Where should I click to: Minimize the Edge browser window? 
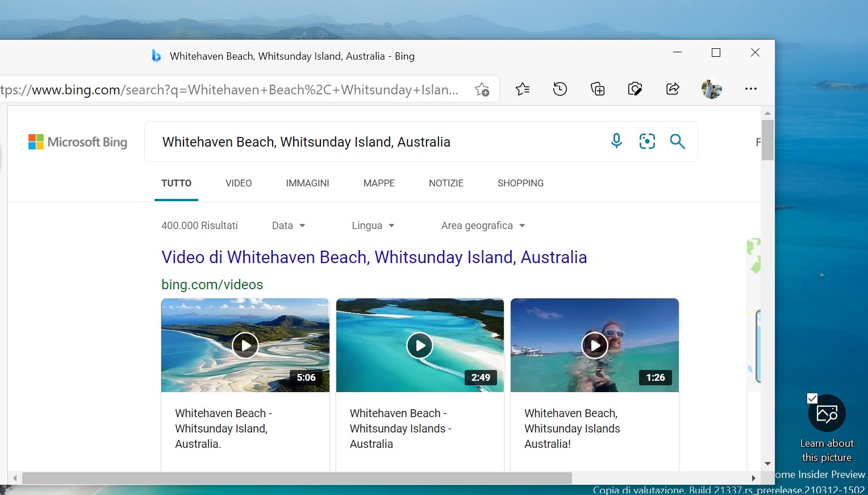tap(677, 52)
